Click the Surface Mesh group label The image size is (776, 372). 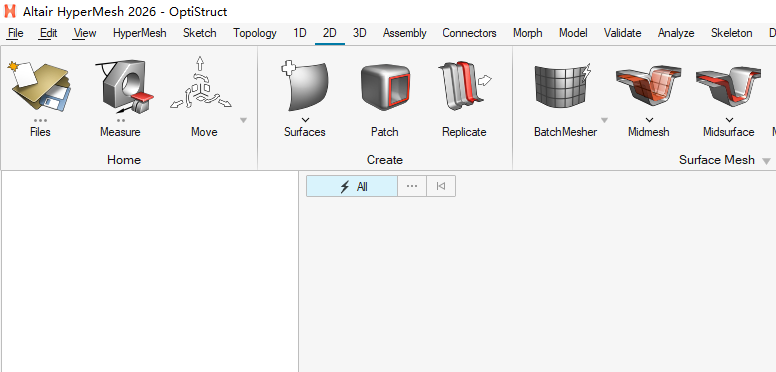click(717, 160)
